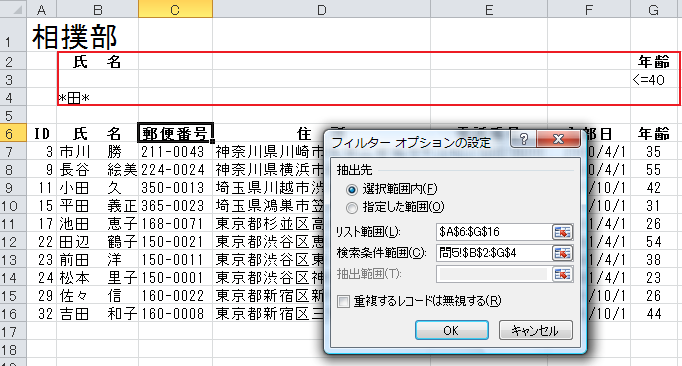Click postal code cell 150-0021

175,242
